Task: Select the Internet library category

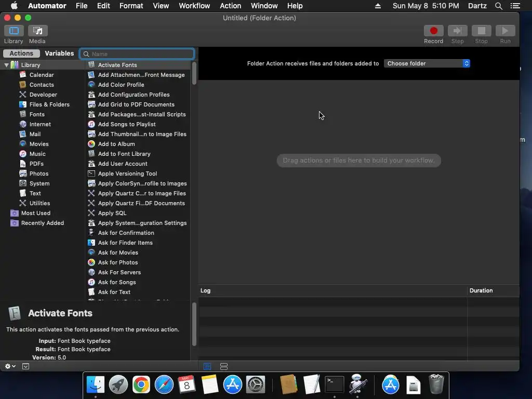Action: [40, 124]
